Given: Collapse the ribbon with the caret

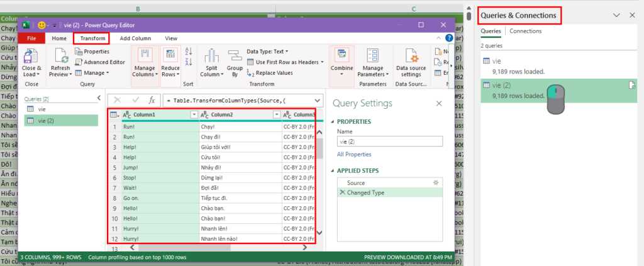Looking at the screenshot, I should (x=438, y=38).
